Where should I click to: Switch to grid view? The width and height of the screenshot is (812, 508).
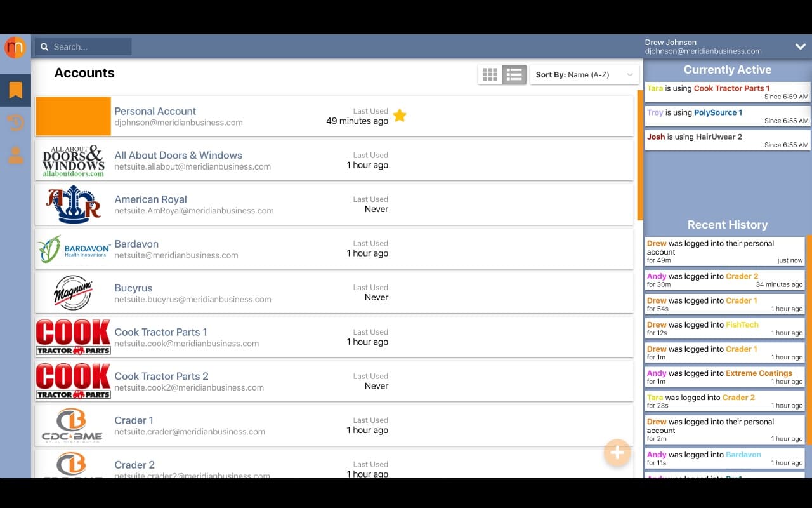pyautogui.click(x=490, y=74)
